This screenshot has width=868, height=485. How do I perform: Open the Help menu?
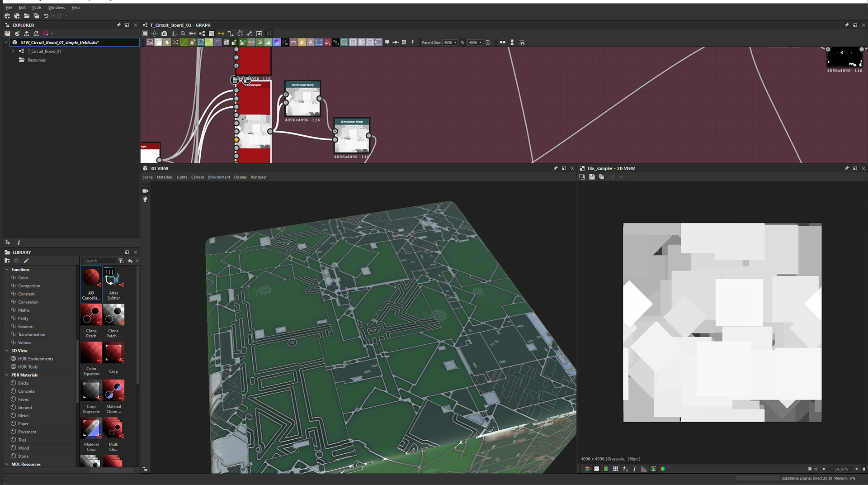pos(75,7)
